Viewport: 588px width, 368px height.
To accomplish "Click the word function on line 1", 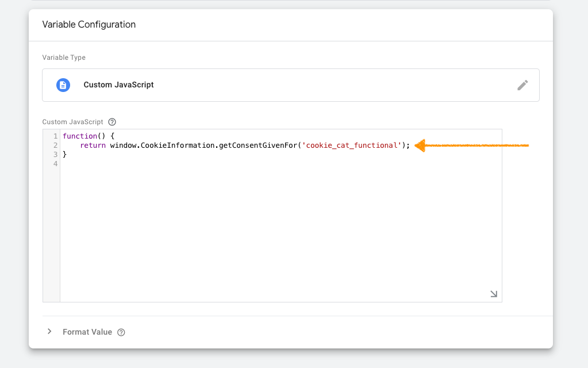I will pyautogui.click(x=79, y=136).
